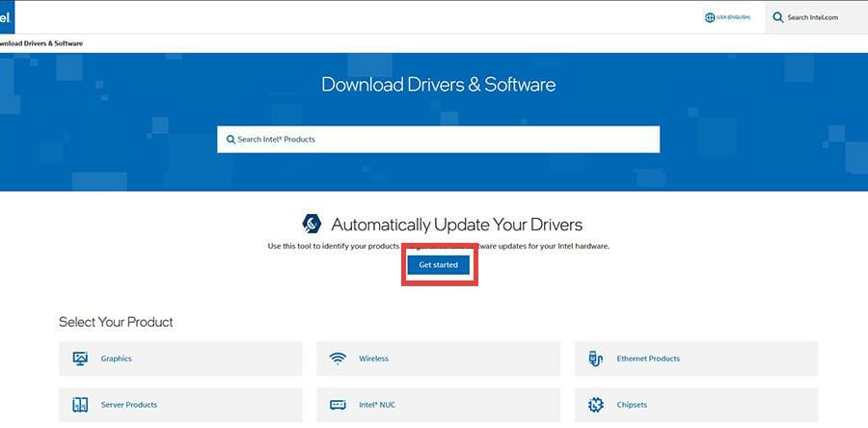
Task: Open the Search Intel.com box
Action: tap(816, 17)
